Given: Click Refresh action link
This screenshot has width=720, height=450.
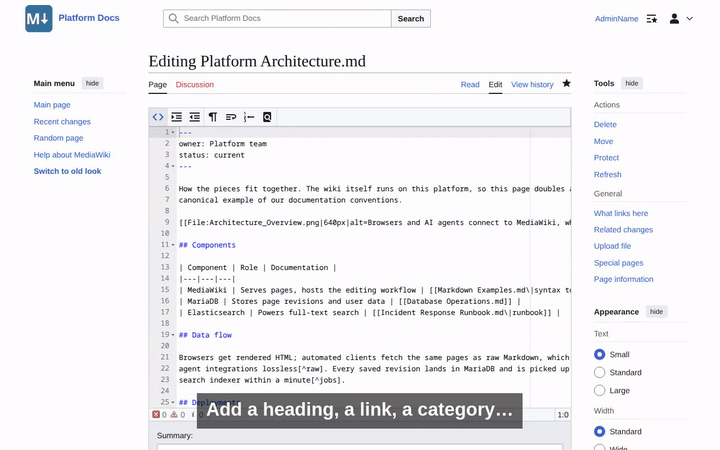Looking at the screenshot, I should (608, 174).
